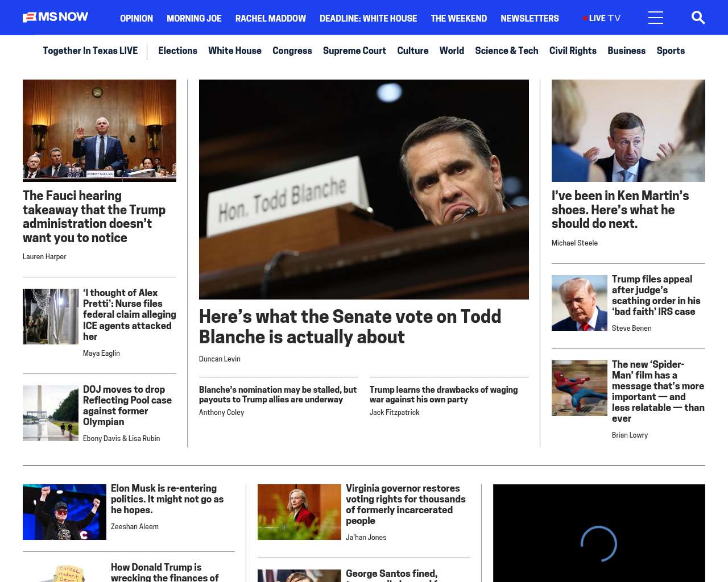View author Ja'han Jones's page

(x=366, y=538)
